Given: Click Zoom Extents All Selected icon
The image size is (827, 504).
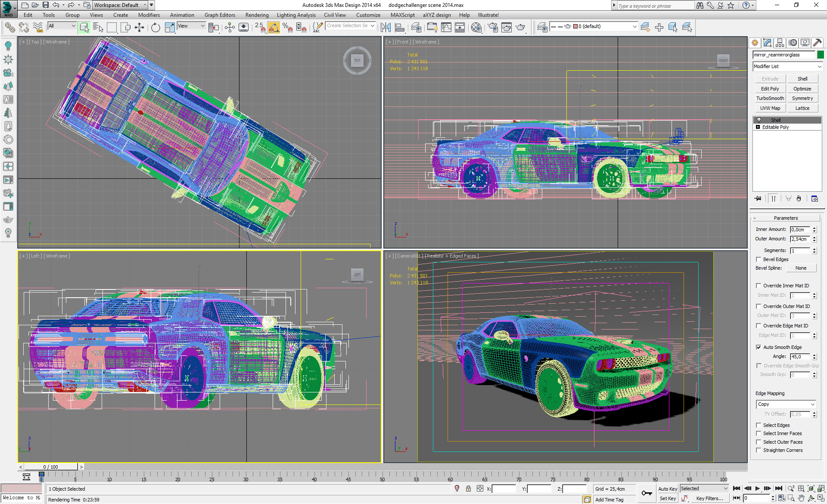Looking at the screenshot, I should 822,488.
